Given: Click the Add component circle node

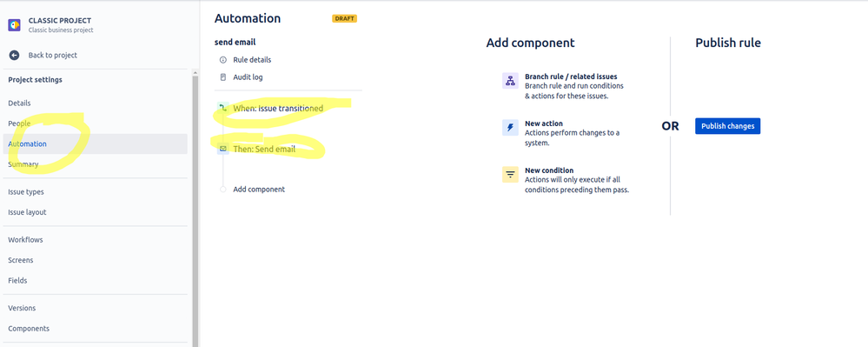Looking at the screenshot, I should (x=223, y=190).
